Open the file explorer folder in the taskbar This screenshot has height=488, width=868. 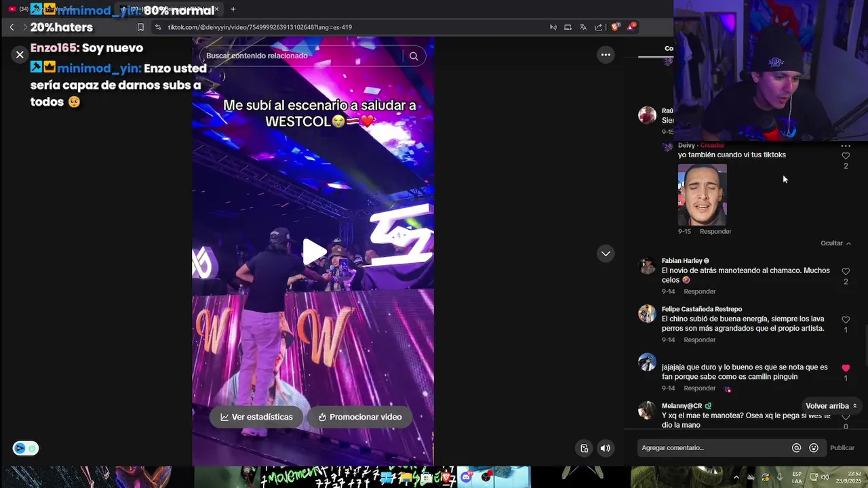click(406, 477)
